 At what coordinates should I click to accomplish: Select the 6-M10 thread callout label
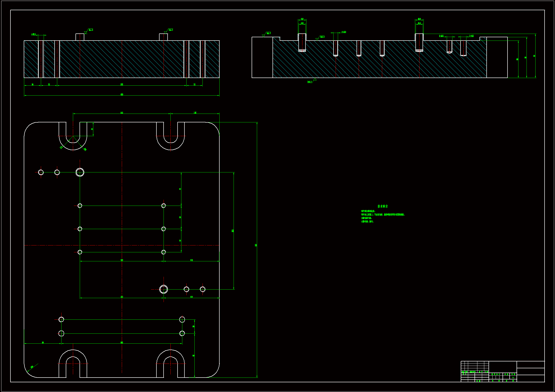pyautogui.click(x=343, y=32)
